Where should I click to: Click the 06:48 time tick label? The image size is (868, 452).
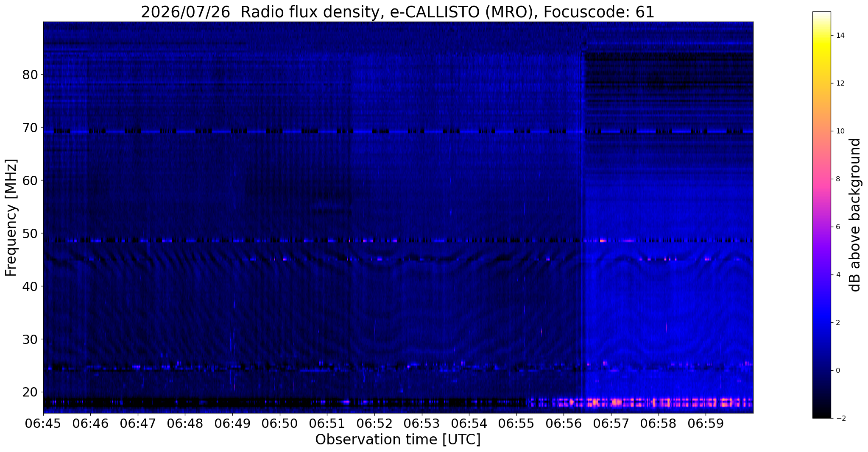(185, 423)
